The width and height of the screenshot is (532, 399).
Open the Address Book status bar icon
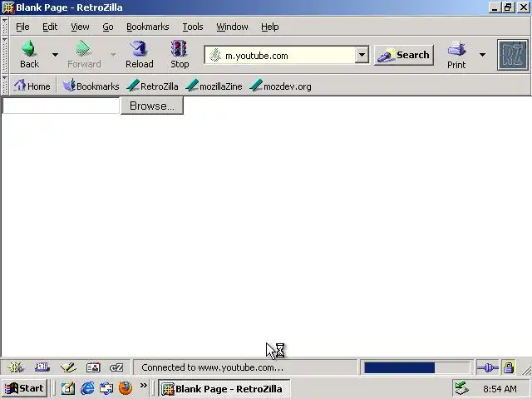93,367
